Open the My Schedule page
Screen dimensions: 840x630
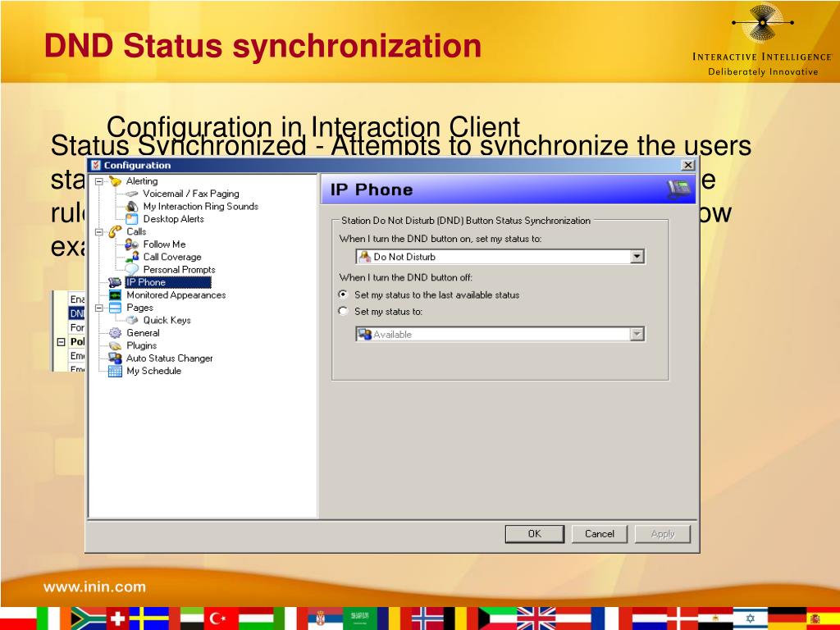(154, 371)
